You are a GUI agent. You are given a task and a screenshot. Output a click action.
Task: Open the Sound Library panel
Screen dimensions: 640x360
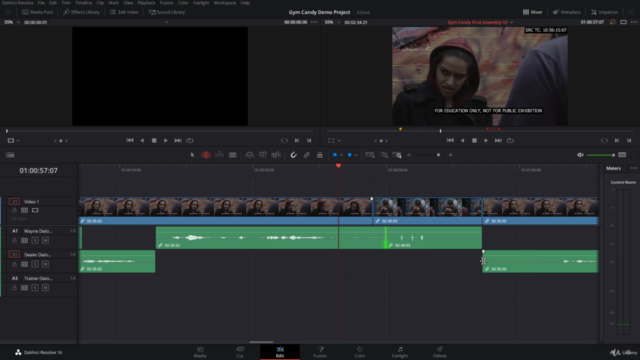click(167, 12)
